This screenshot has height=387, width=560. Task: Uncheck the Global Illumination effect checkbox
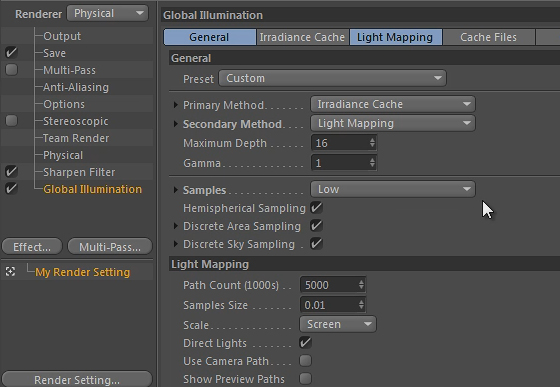coord(11,188)
